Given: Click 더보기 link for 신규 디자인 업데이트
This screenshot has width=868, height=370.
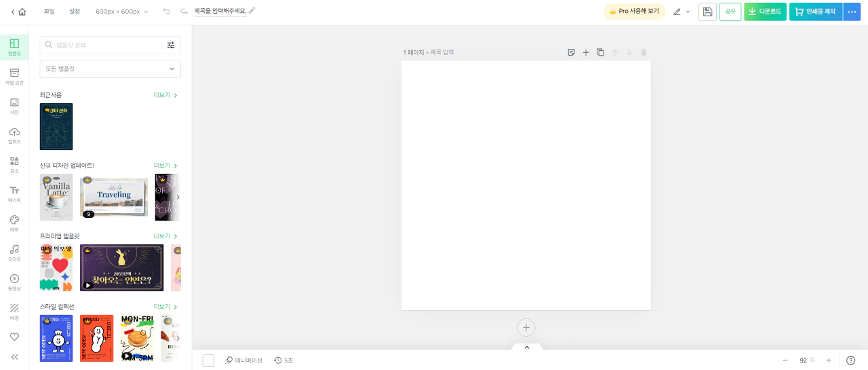Looking at the screenshot, I should [165, 166].
